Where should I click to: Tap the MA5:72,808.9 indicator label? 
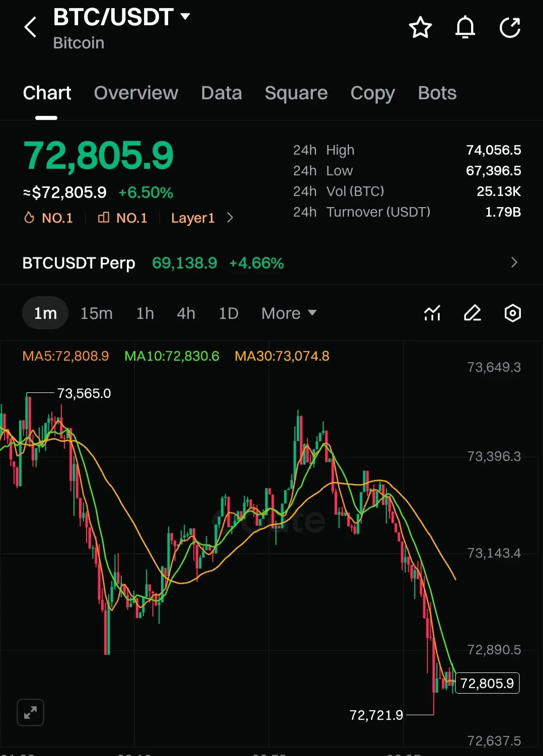[x=65, y=356]
